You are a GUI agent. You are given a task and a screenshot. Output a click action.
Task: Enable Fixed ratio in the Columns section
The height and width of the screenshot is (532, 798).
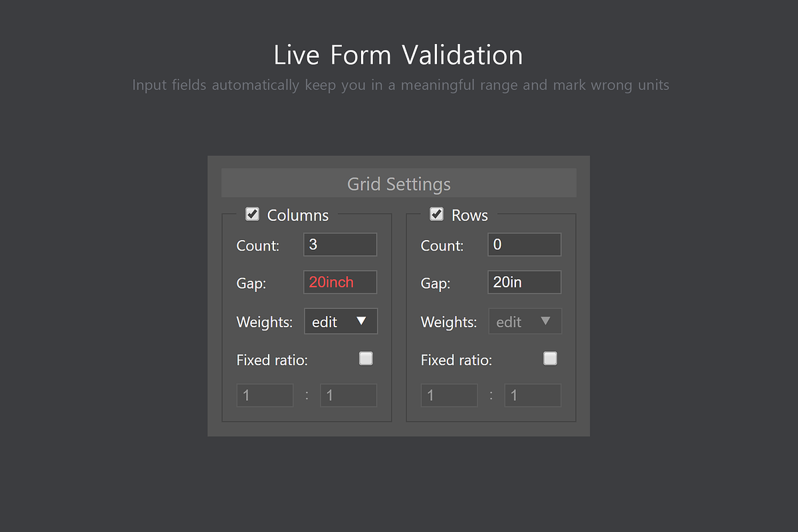(366, 358)
